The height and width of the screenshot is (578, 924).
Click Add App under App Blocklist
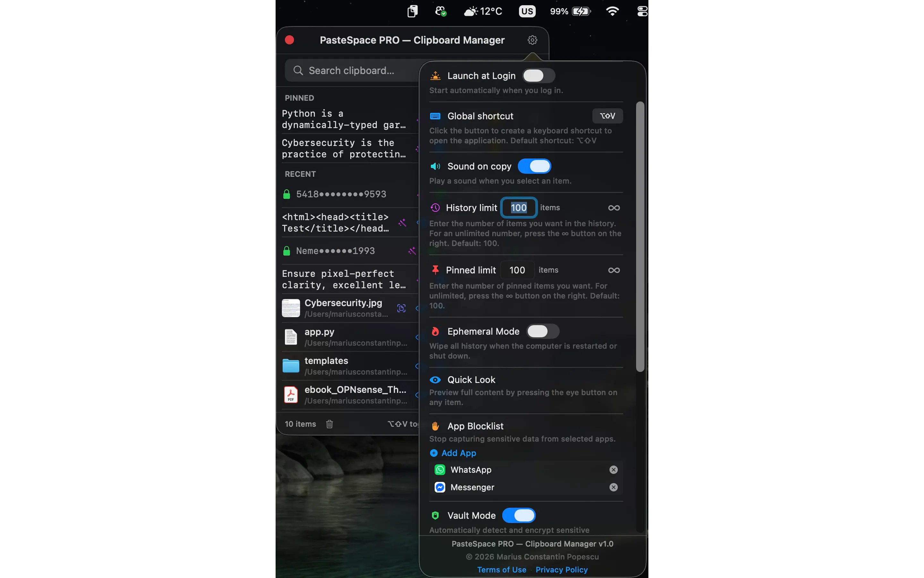pyautogui.click(x=453, y=453)
